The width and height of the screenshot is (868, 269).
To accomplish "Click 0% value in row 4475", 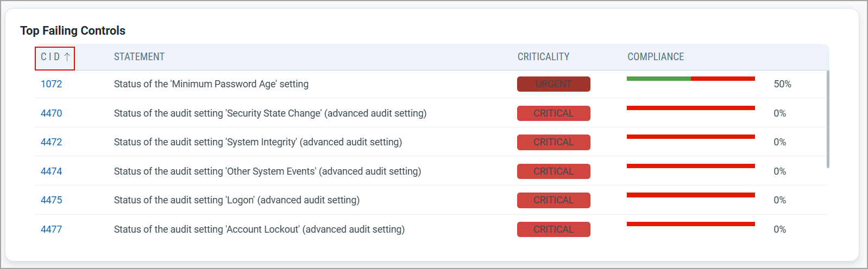I will pyautogui.click(x=779, y=200).
